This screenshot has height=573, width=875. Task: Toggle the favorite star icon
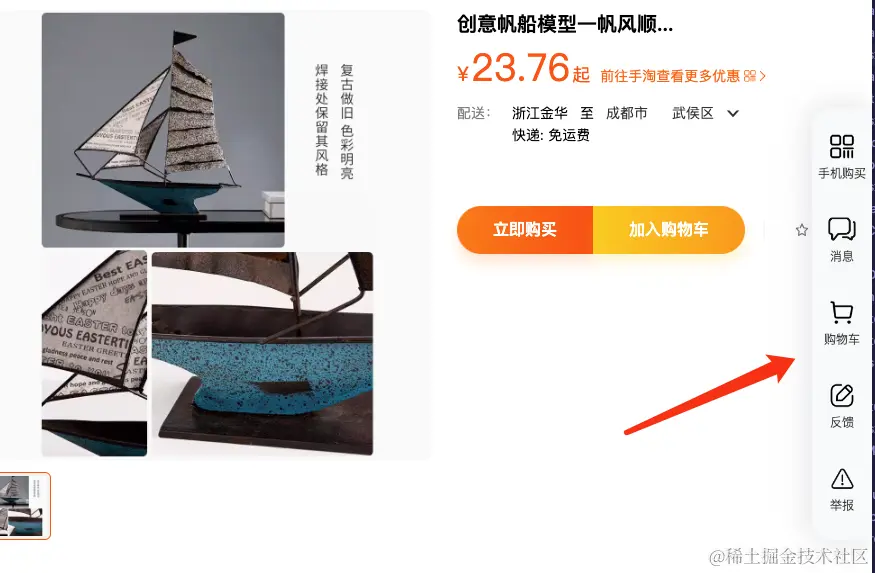click(x=802, y=230)
